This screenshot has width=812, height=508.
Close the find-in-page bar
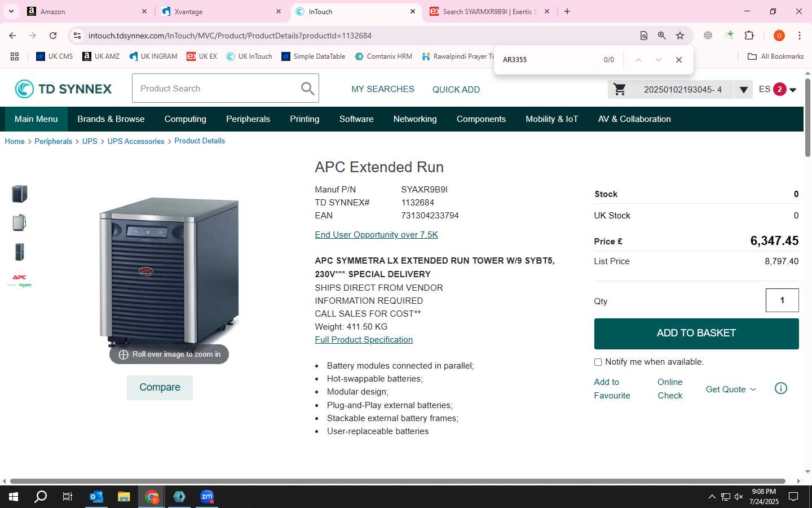(679, 60)
